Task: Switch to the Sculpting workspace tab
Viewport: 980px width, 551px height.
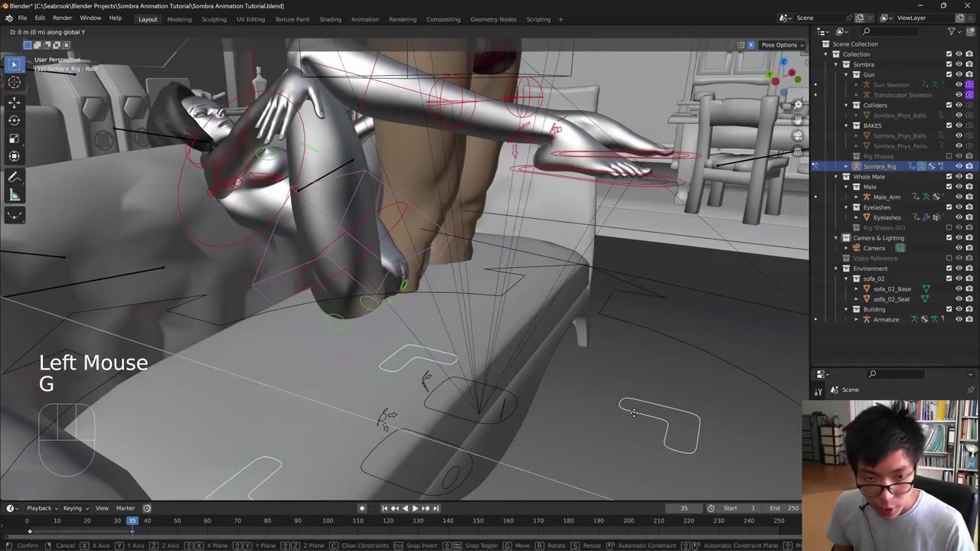Action: [214, 19]
